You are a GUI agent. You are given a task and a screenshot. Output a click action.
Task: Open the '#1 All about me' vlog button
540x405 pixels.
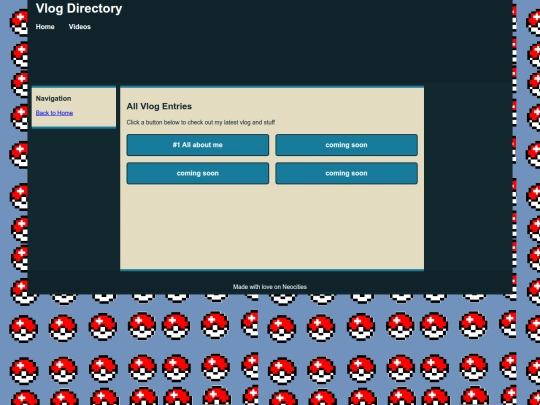198,145
